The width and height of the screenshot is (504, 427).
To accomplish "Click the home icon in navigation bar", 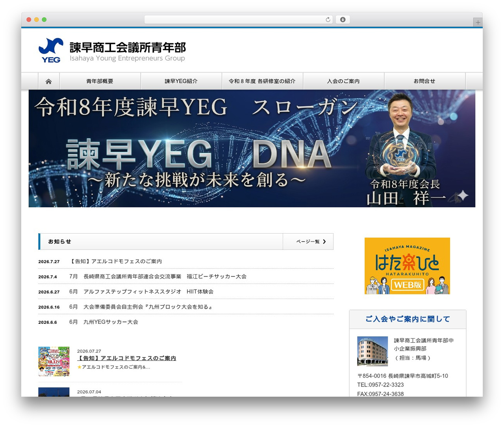I will click(x=49, y=81).
